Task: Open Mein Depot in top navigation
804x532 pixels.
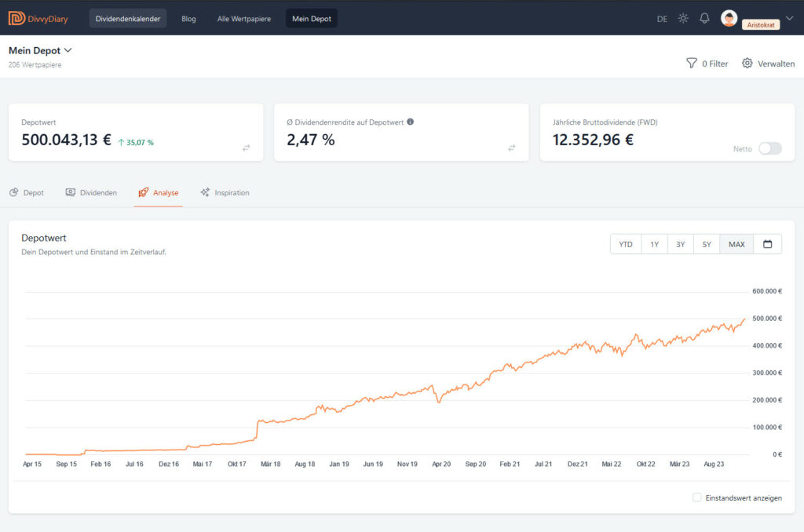Action: pyautogui.click(x=311, y=19)
